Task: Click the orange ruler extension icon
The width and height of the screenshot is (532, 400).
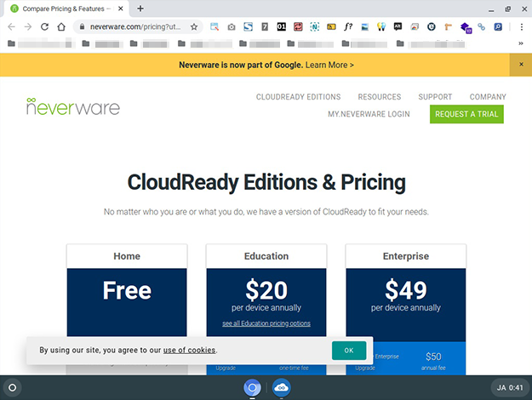Action: click(449, 26)
